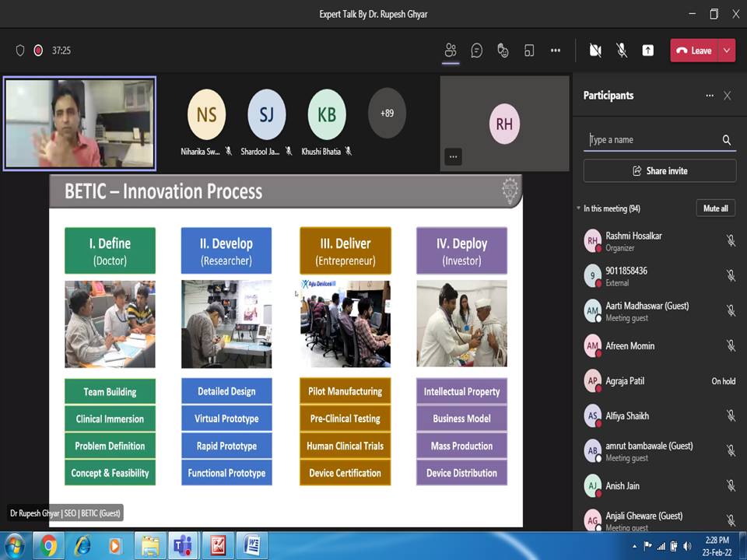The height and width of the screenshot is (560, 747).
Task: Open the meeting chat icon
Action: pyautogui.click(x=476, y=51)
